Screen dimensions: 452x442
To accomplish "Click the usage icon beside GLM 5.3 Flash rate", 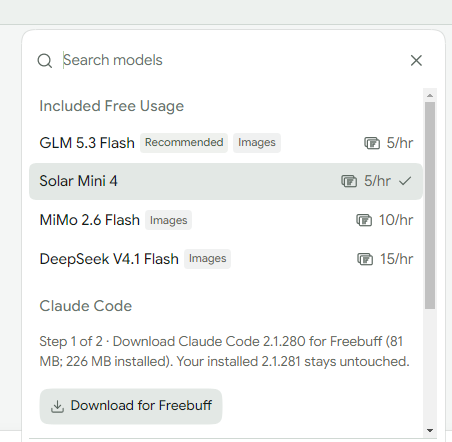I will coord(372,143).
